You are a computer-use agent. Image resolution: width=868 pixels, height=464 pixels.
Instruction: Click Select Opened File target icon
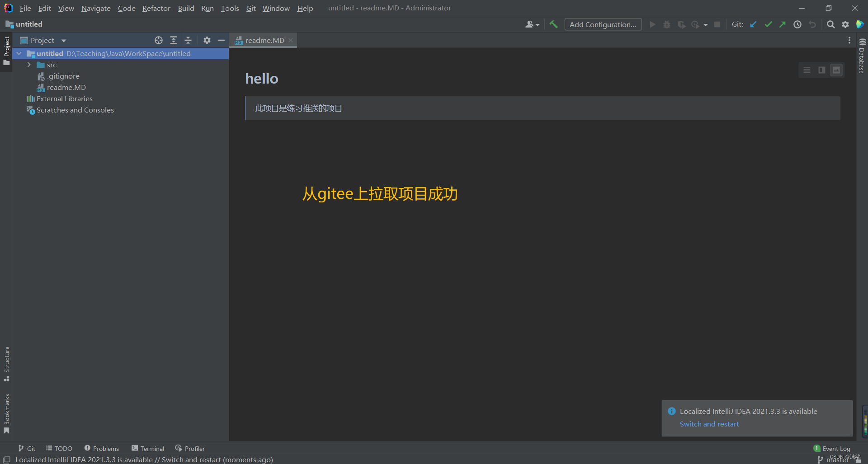pyautogui.click(x=159, y=40)
